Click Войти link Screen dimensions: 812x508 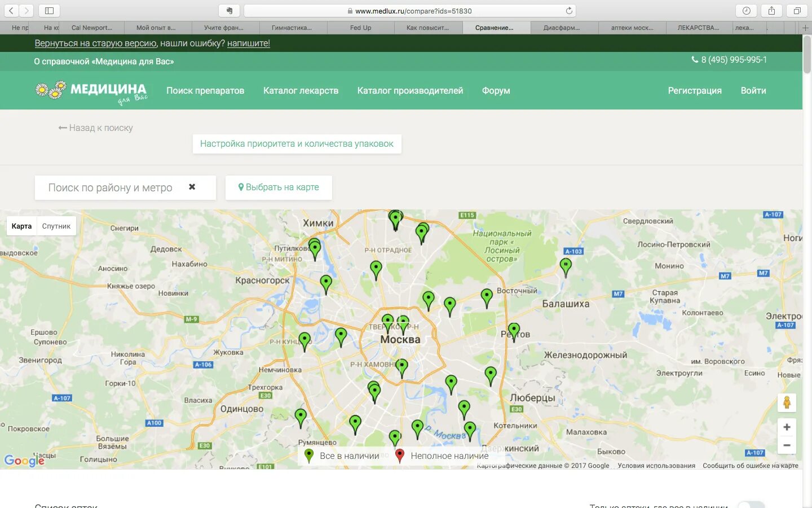[753, 90]
